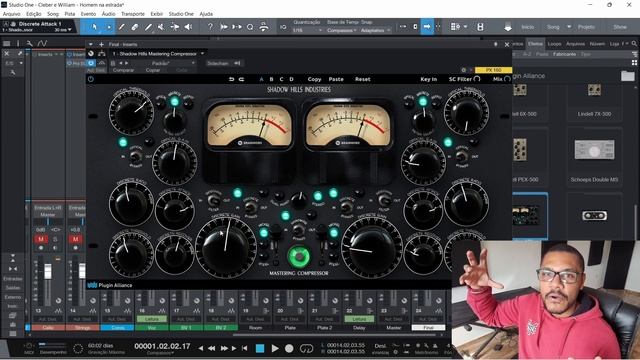Click the question mark help icon
The width and height of the screenshot is (640, 360).
(210, 27)
